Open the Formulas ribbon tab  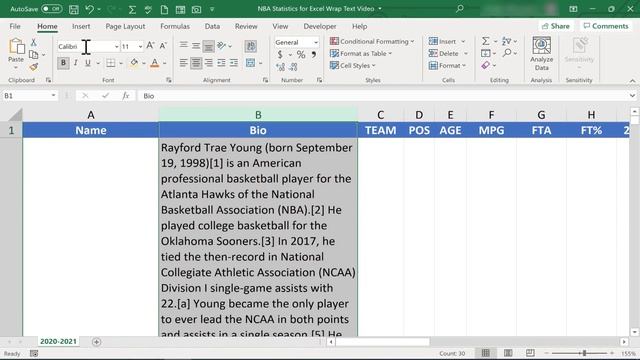click(175, 26)
